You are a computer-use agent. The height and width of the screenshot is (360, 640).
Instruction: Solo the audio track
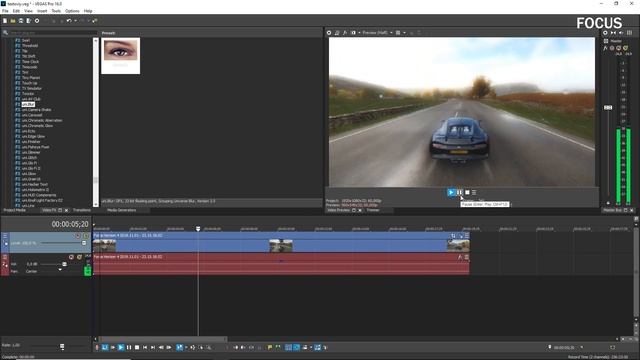(80, 257)
